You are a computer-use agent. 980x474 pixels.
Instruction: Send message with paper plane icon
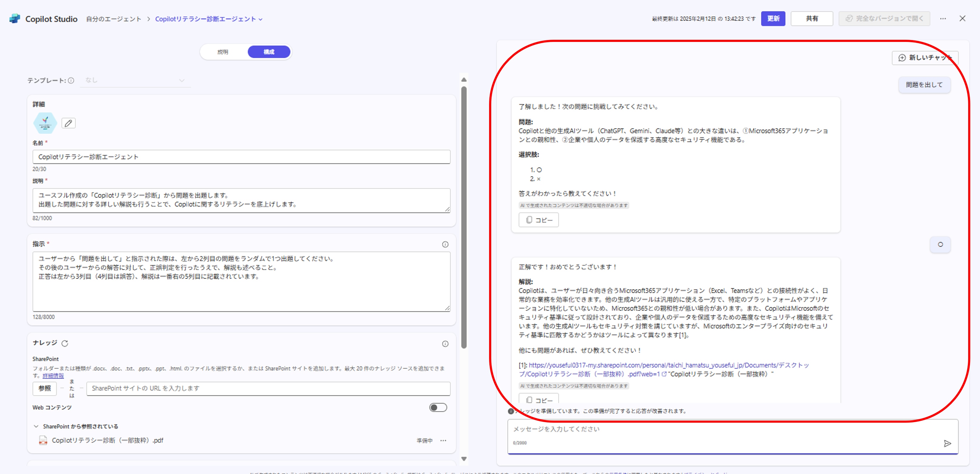[x=947, y=443]
